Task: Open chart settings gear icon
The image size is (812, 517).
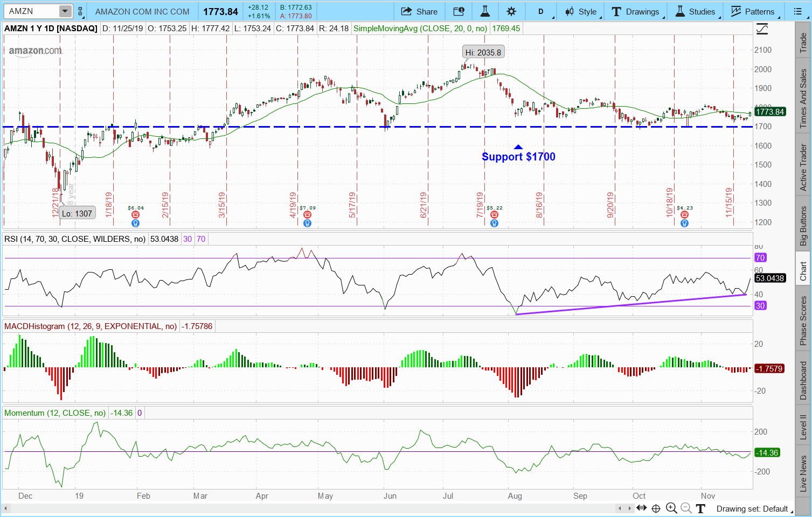Action: (x=511, y=11)
